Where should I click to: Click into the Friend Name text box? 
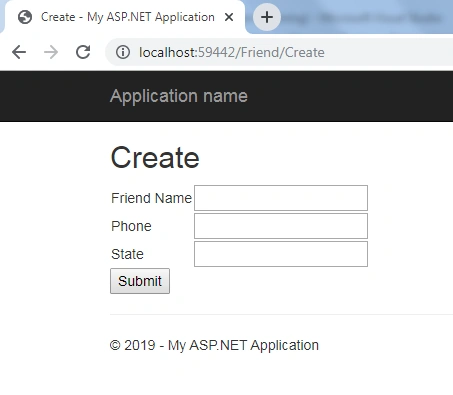click(x=281, y=198)
